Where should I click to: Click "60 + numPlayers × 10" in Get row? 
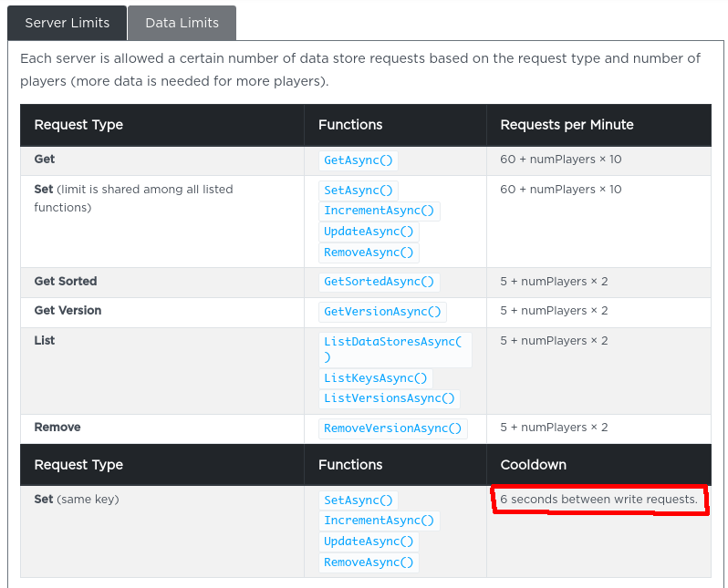561,160
